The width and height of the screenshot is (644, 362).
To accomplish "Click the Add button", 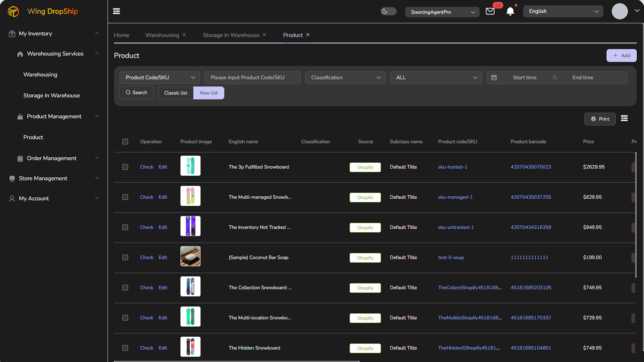I will 621,55.
